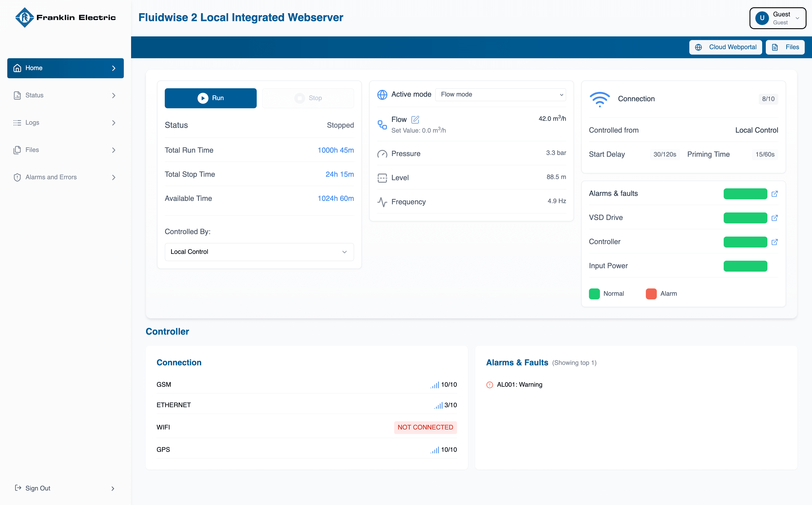
Task: Click the Level container icon
Action: [382, 178]
